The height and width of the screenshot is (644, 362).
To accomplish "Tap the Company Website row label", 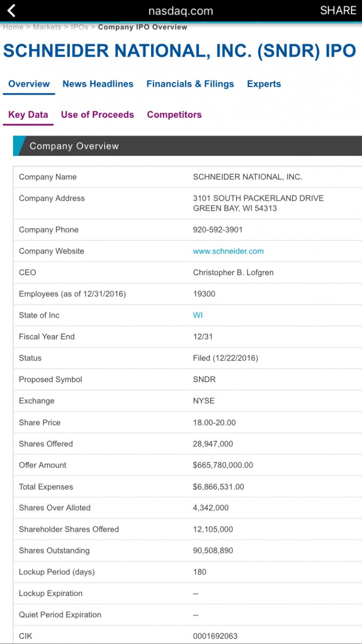I will tap(51, 251).
